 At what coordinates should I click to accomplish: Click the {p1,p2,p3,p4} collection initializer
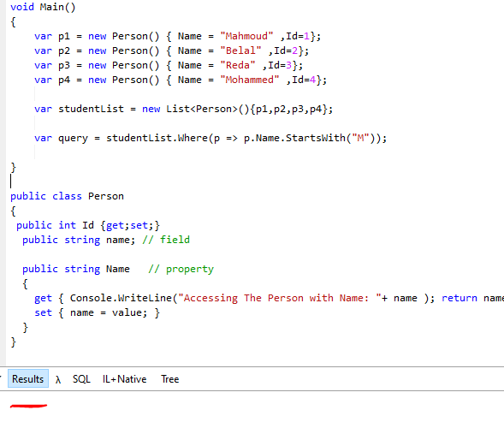coord(288,109)
